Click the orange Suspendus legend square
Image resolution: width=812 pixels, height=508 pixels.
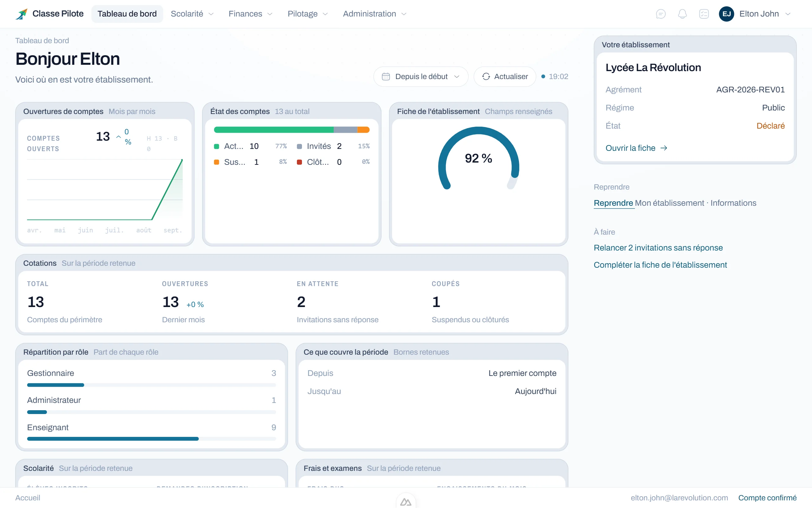[216, 162]
